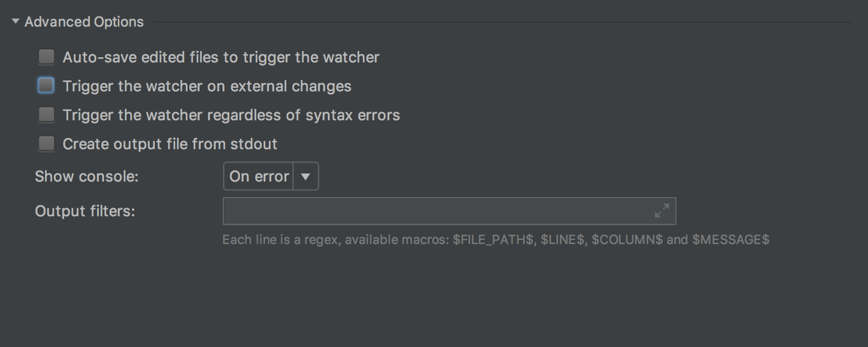Click the $FILE_PATH$ macro in hint

pos(493,239)
